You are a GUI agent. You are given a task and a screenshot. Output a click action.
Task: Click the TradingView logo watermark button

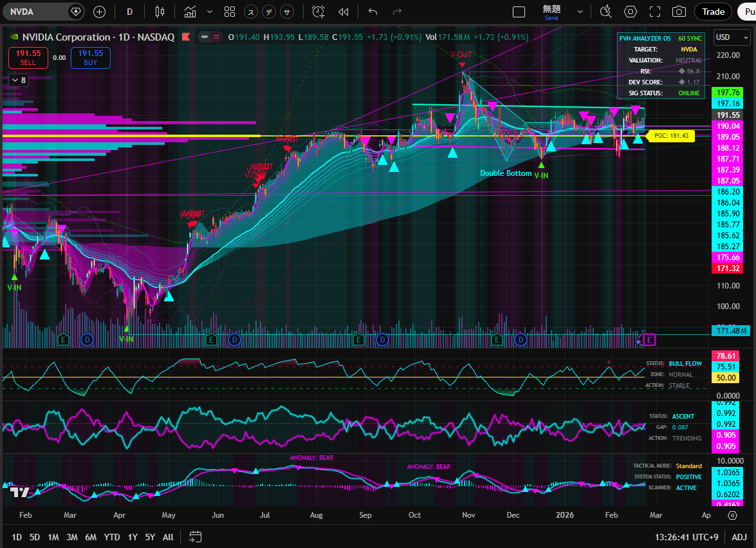[20, 492]
